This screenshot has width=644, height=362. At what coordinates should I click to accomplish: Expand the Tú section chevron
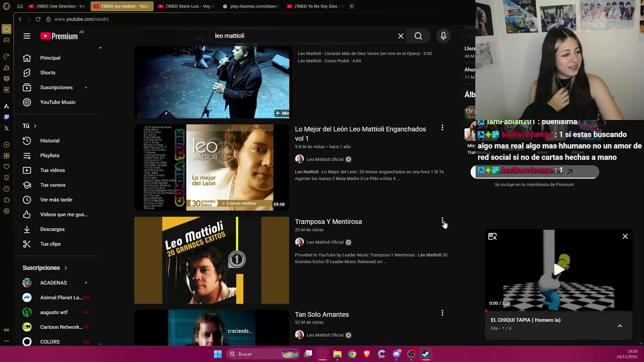35,126
